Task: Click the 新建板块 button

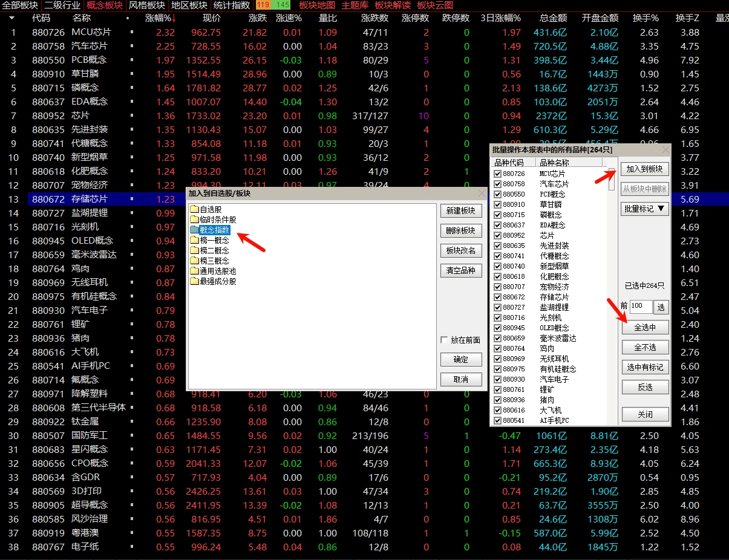Action: (461, 211)
